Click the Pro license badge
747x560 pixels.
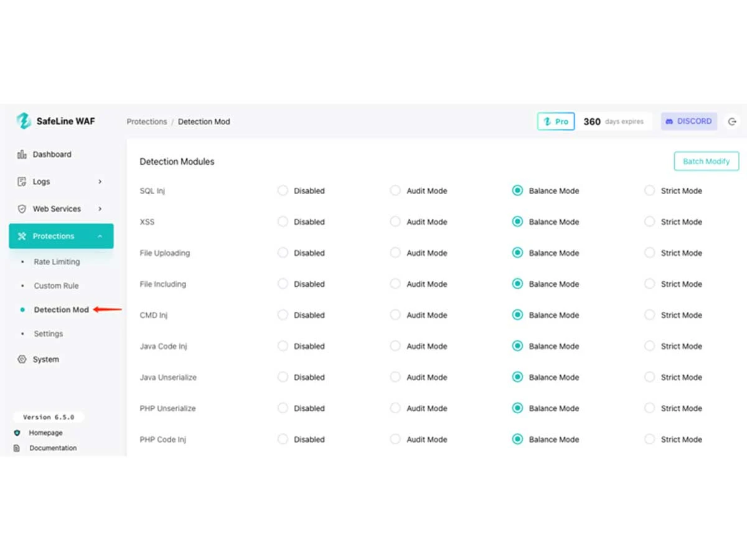(x=556, y=121)
